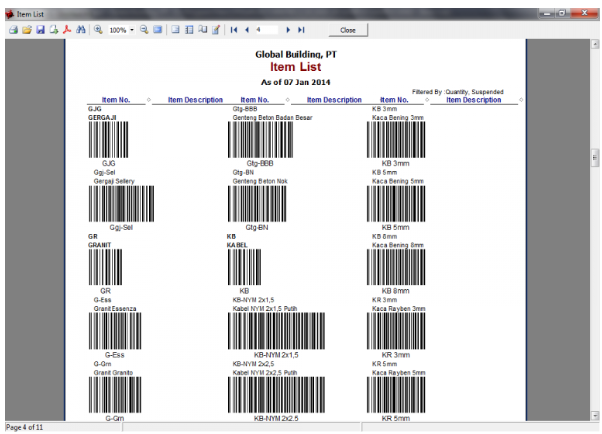Click the vertical scrollbar thumb
Screen dimensions: 602x434
[596, 157]
